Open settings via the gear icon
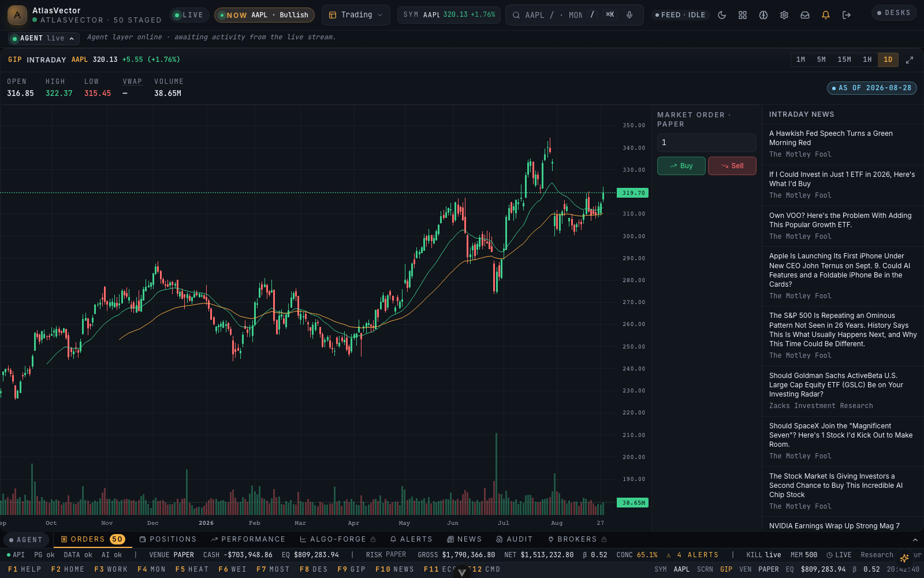 coord(784,15)
